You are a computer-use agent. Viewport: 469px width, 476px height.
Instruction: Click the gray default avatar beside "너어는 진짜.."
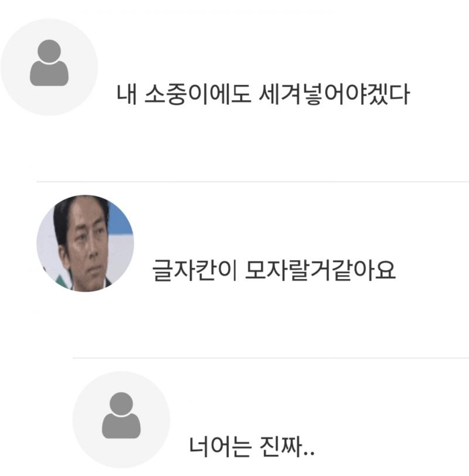tap(121, 419)
